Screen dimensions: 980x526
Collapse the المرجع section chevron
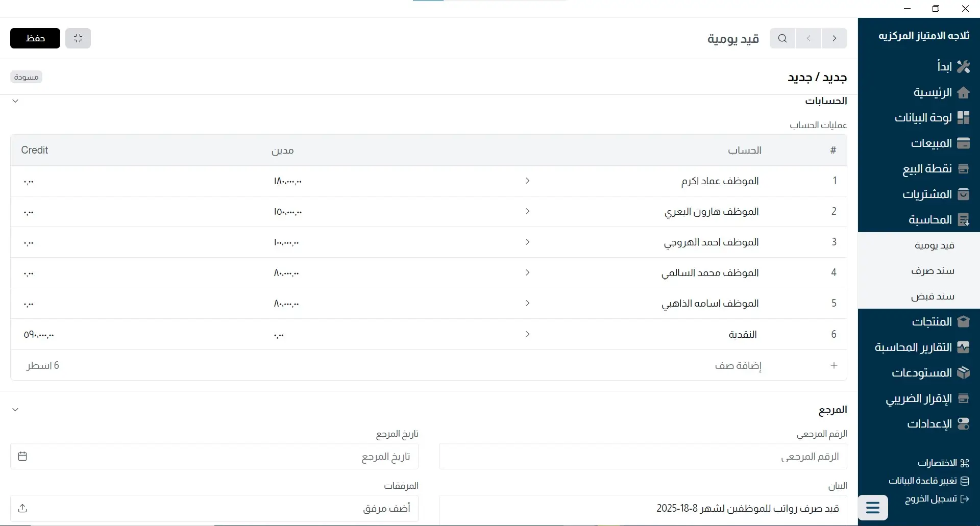pos(15,410)
